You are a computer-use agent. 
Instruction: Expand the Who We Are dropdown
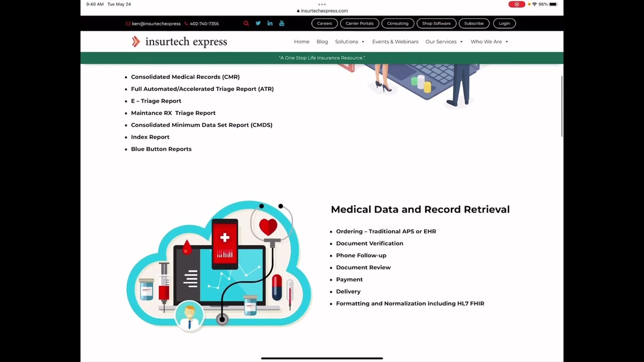coord(490,42)
